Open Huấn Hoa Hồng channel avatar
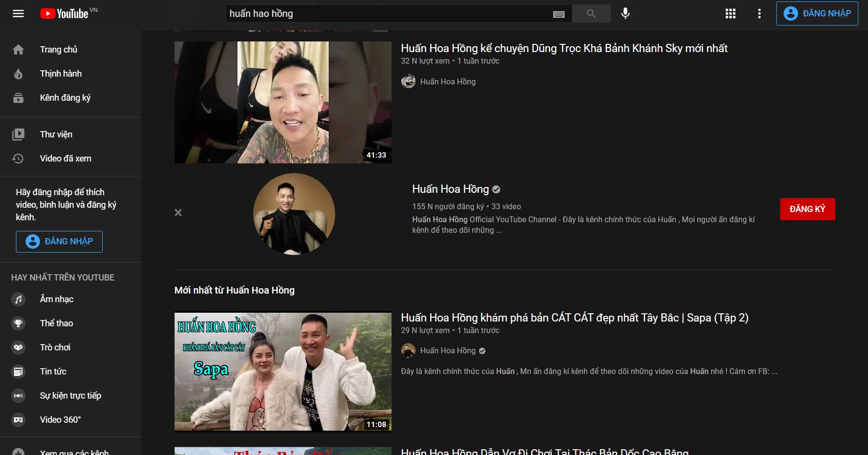This screenshot has height=455, width=868. coord(294,214)
